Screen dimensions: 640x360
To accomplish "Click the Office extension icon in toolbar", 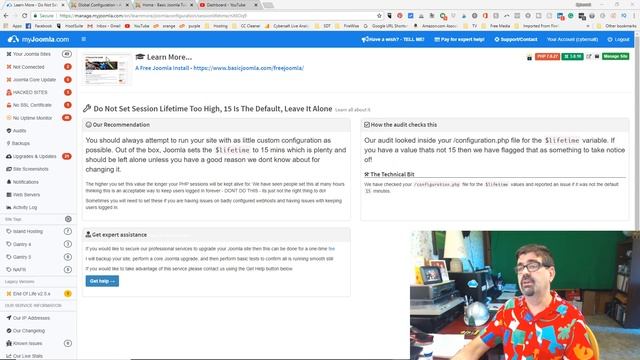I will [x=485, y=16].
